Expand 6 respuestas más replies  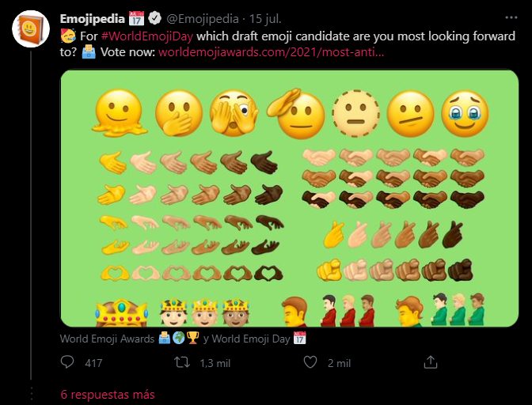(108, 394)
